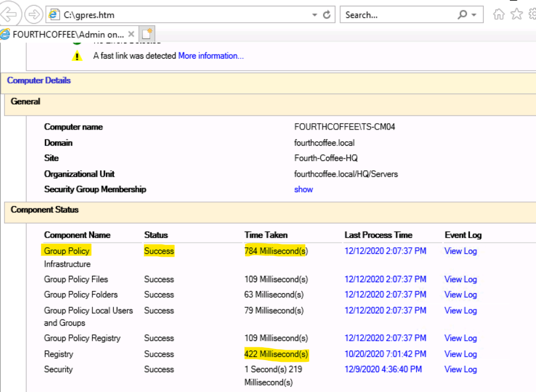Close the FOURTHCOFFEE\Admin tab
The height and width of the screenshot is (392, 536).
[x=131, y=34]
